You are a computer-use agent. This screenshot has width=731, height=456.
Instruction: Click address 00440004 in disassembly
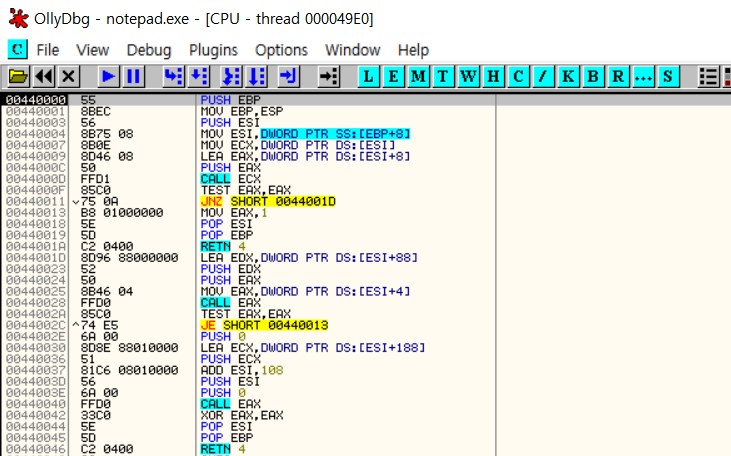35,134
